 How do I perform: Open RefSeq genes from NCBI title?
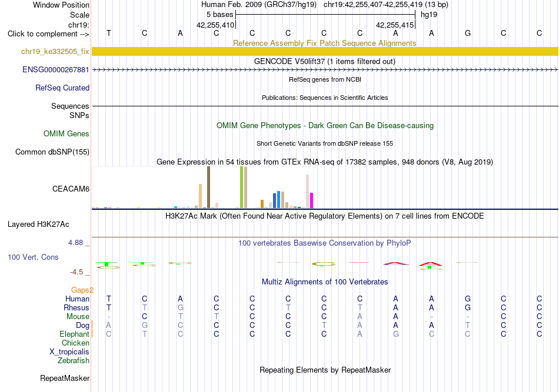pos(325,80)
